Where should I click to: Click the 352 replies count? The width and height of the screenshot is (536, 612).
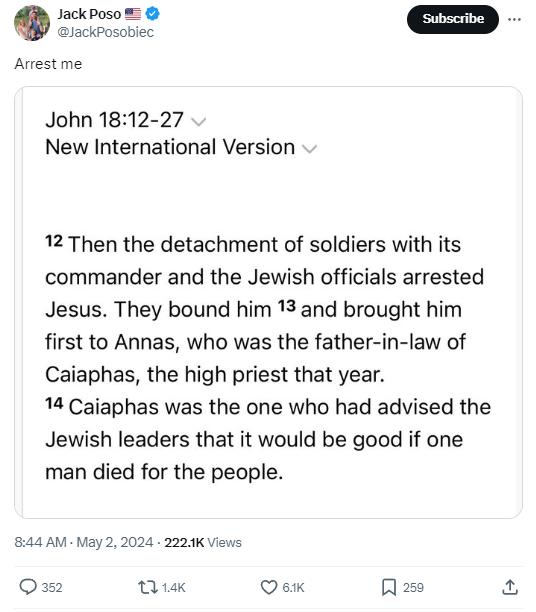(52, 587)
